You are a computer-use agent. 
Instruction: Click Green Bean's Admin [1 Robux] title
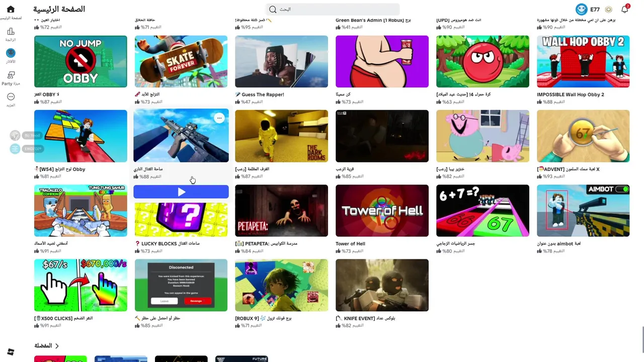pos(373,20)
